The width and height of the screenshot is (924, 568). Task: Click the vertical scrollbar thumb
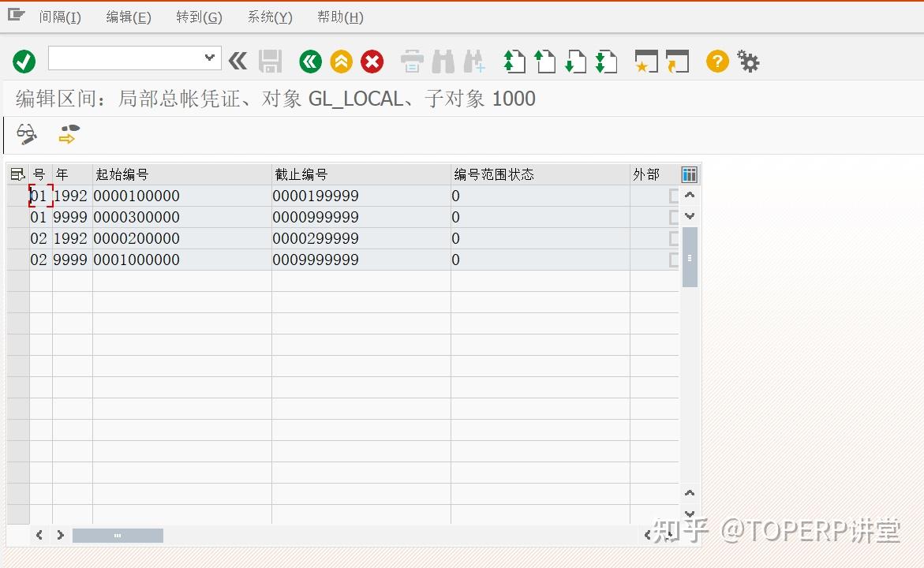coord(690,257)
